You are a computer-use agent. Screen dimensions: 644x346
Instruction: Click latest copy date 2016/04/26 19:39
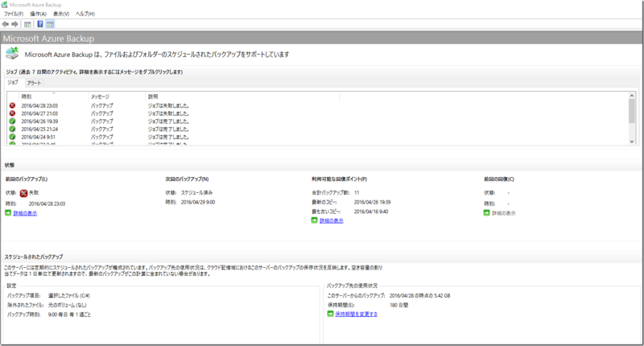(x=372, y=202)
